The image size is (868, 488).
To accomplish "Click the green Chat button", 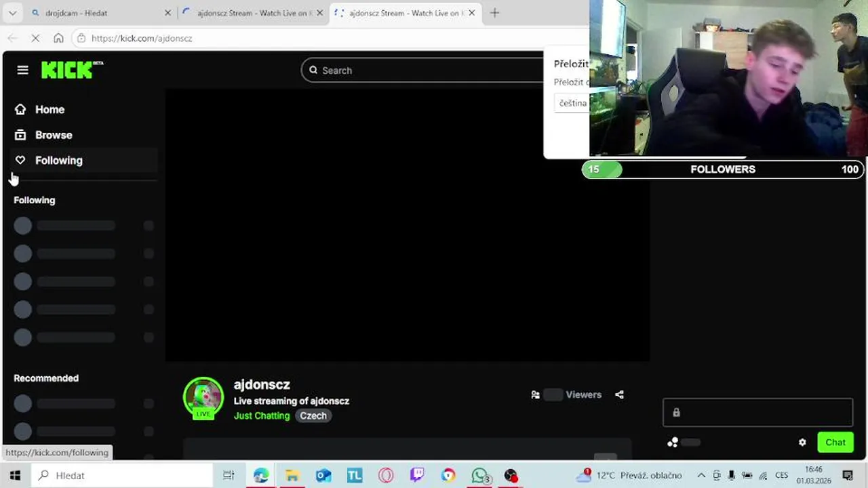I will (835, 442).
